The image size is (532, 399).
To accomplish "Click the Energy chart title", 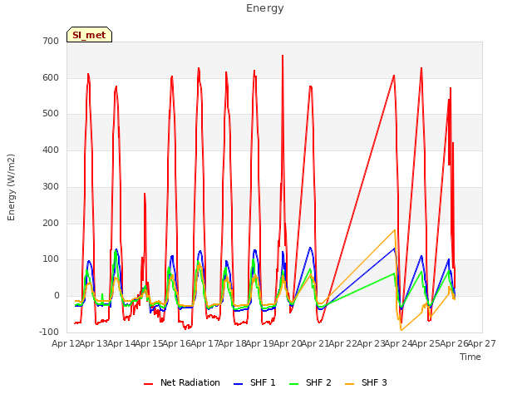I will coord(265,8).
